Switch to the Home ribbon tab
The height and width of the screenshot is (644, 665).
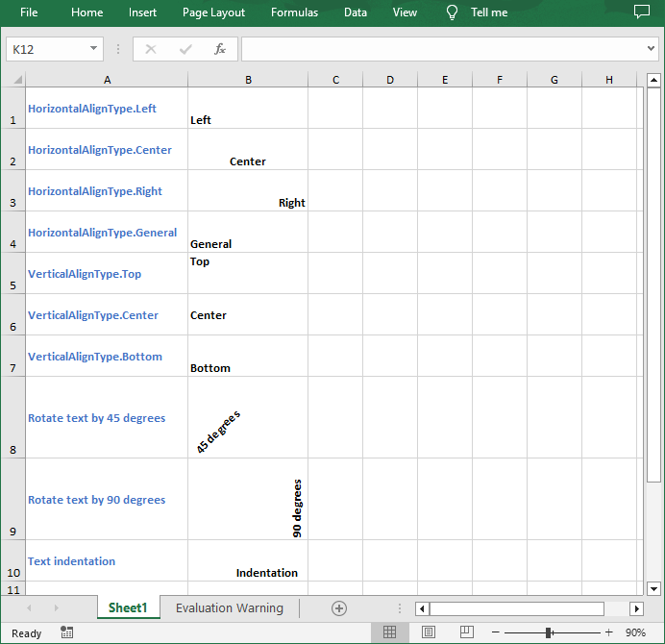click(x=86, y=12)
